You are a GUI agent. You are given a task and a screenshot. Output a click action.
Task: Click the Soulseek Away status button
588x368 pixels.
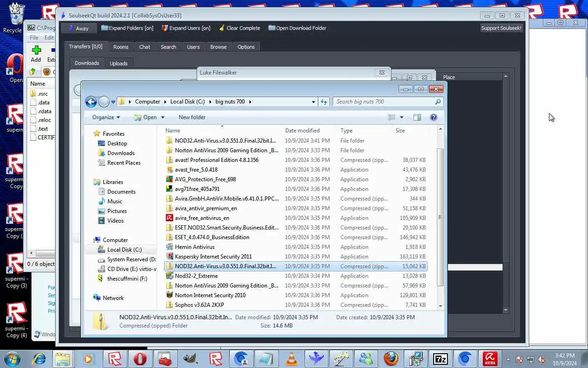(79, 28)
